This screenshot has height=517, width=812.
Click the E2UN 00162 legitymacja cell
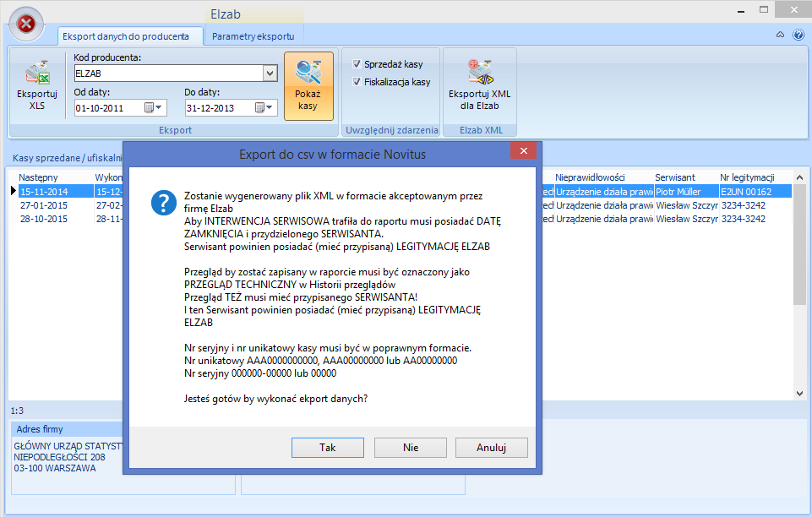[755, 192]
